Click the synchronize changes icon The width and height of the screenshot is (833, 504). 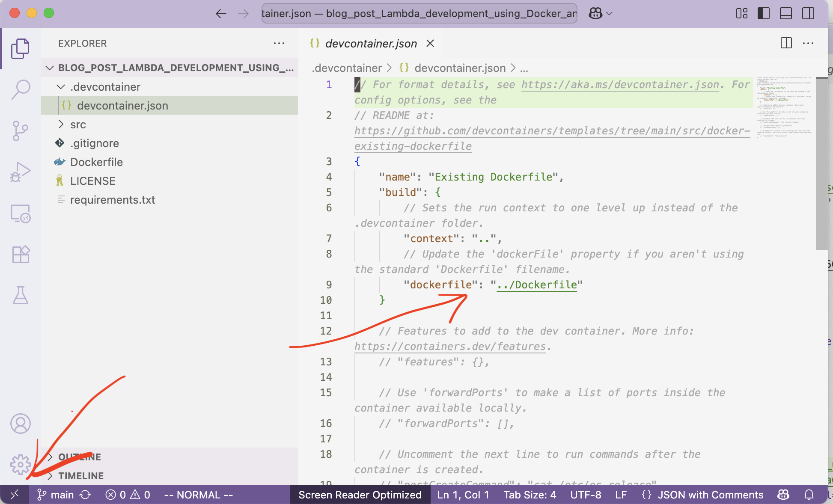point(85,495)
